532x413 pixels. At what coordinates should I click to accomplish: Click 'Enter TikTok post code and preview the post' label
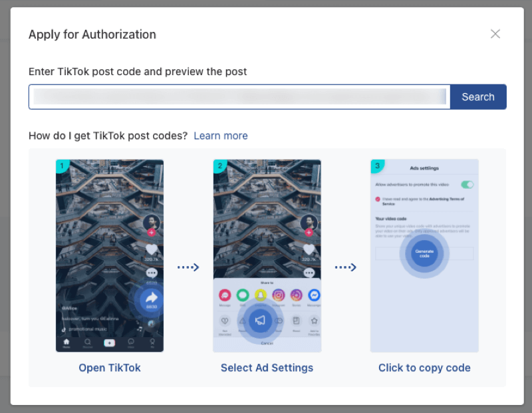(x=138, y=72)
